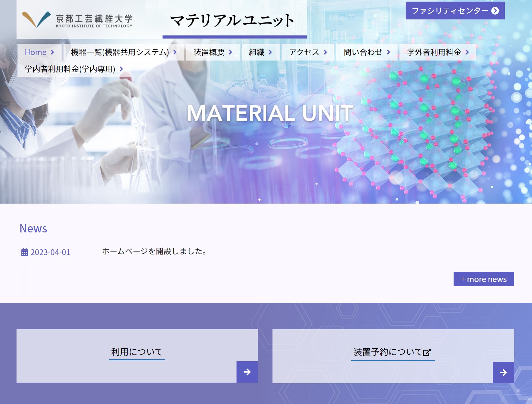Click the chevron next to 問い合わせ
Viewport: 532px width, 404px height.
pyautogui.click(x=388, y=52)
